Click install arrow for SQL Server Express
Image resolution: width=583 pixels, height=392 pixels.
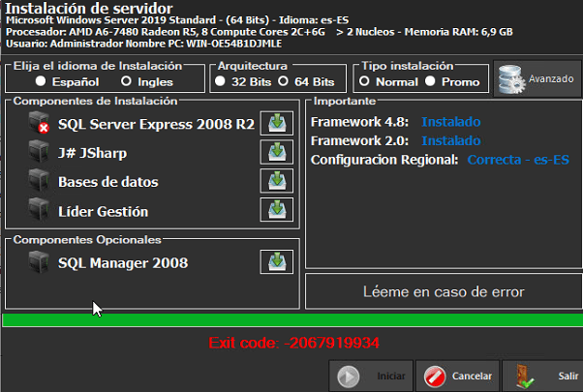pyautogui.click(x=277, y=123)
